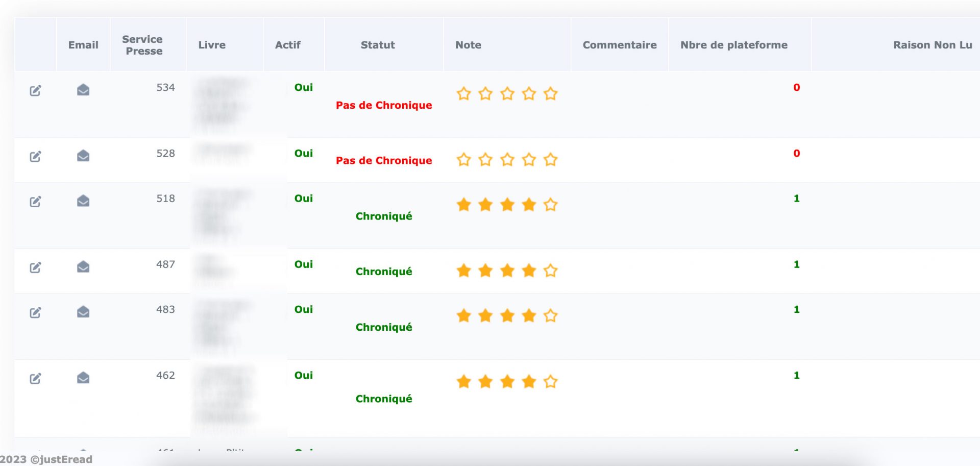Select the empty fifth star in row 487
980x466 pixels.
click(550, 271)
